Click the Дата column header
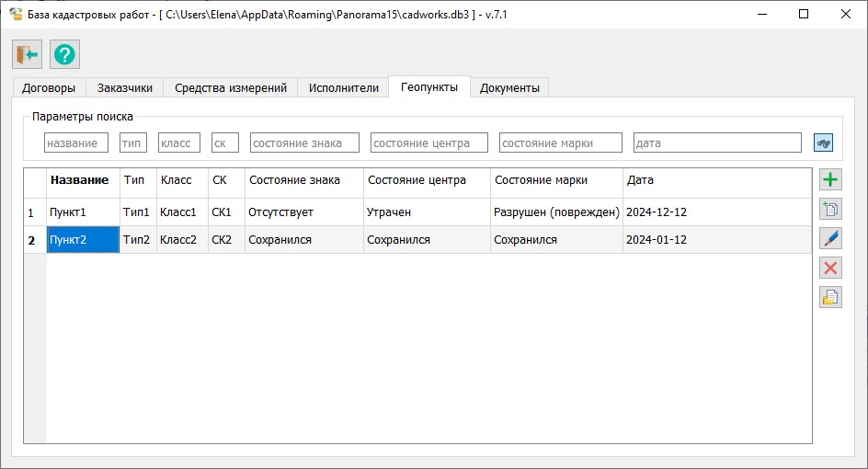This screenshot has height=469, width=868. click(x=641, y=180)
